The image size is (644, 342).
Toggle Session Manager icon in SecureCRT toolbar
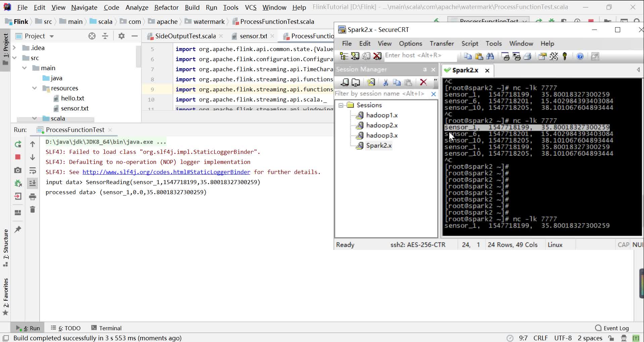pyautogui.click(x=344, y=56)
